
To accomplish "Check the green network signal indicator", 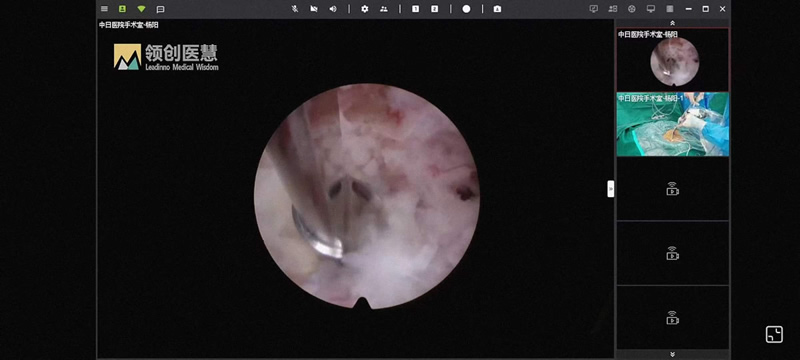I will [141, 9].
